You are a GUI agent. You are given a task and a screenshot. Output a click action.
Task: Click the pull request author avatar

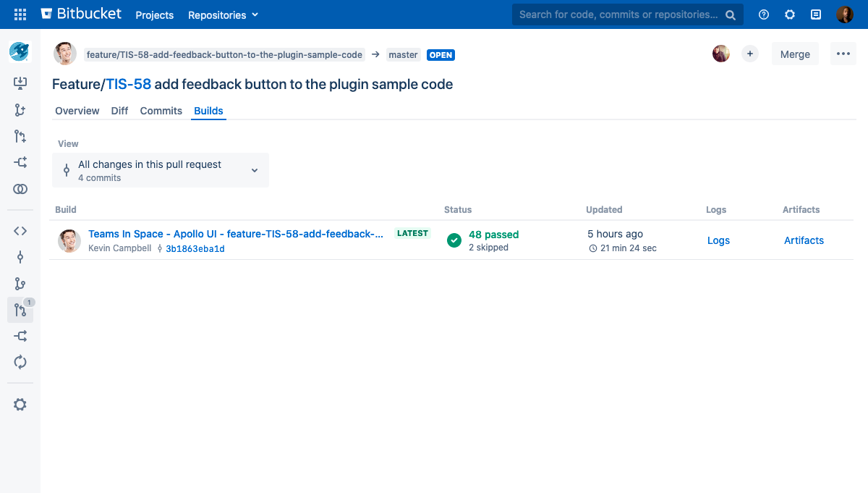(x=65, y=54)
